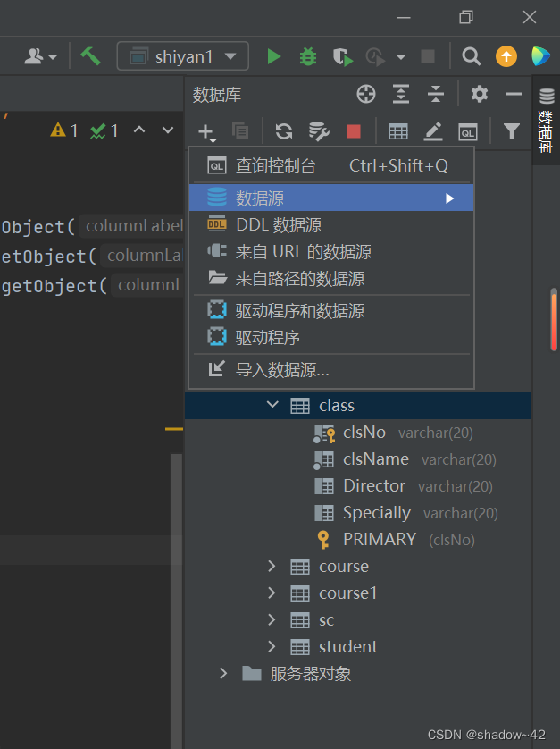Open database Settings via the gear icon
This screenshot has height=749, width=560.
coord(479,96)
